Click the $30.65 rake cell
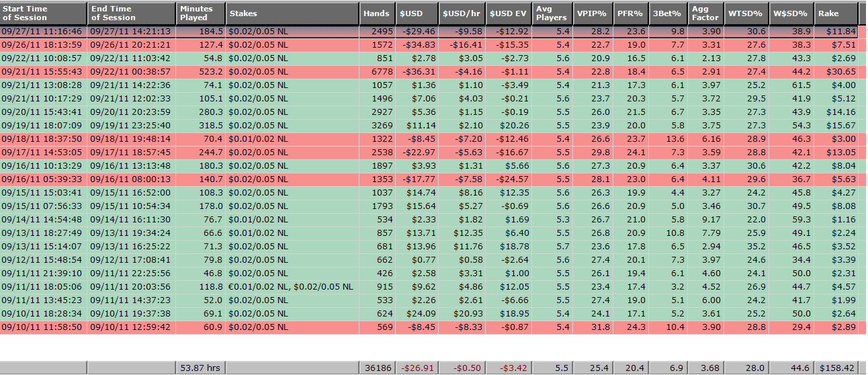868x375 pixels. pos(836,72)
